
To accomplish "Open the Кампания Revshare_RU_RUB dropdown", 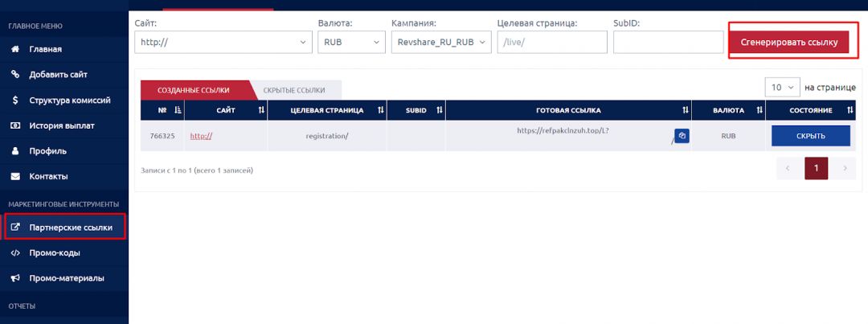I will (x=441, y=42).
